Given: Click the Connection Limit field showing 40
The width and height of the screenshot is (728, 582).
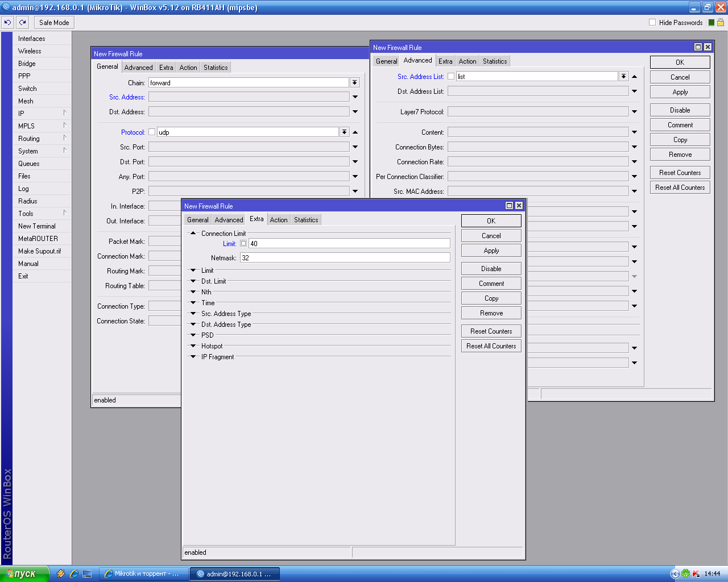Looking at the screenshot, I should [x=349, y=243].
